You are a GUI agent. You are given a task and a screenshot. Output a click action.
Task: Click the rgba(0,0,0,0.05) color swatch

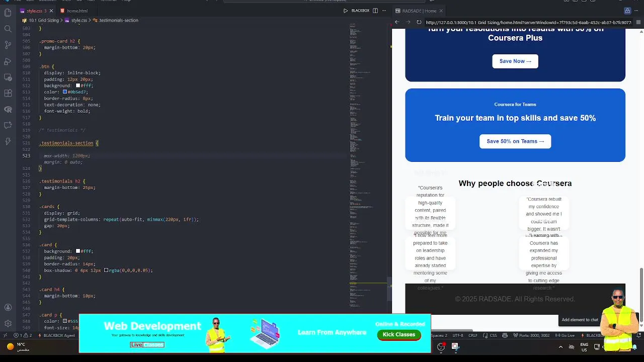click(106, 270)
